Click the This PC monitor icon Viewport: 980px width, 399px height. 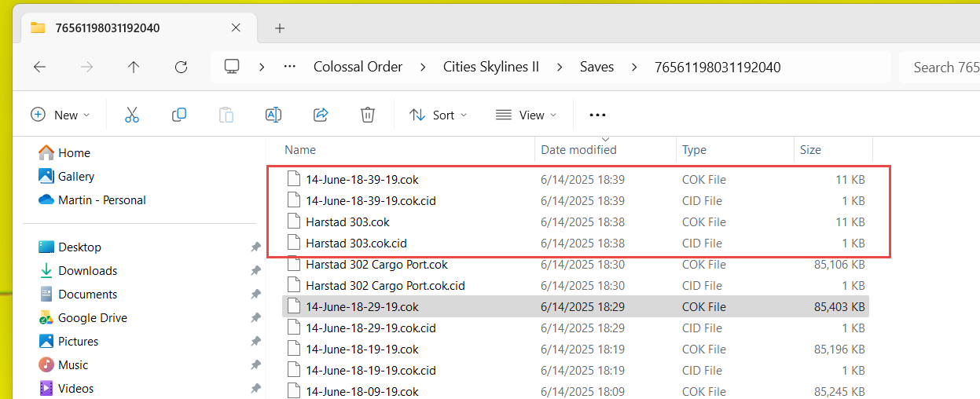tap(231, 67)
